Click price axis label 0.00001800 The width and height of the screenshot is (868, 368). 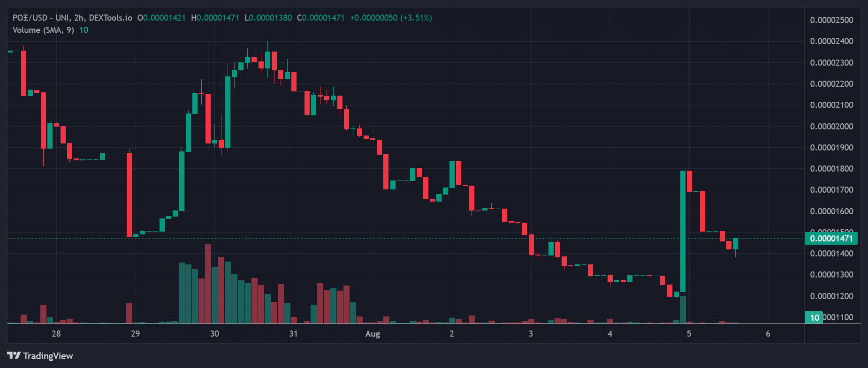tap(831, 169)
